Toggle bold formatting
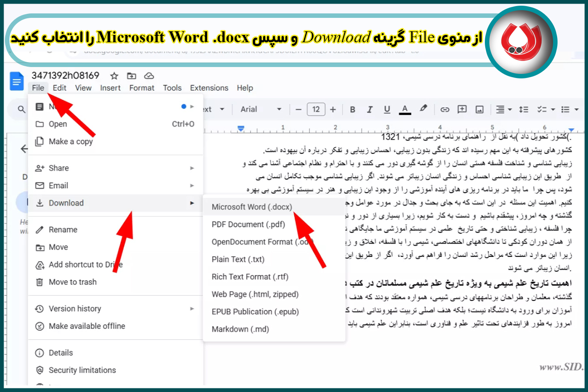588x392 pixels. pos(352,109)
